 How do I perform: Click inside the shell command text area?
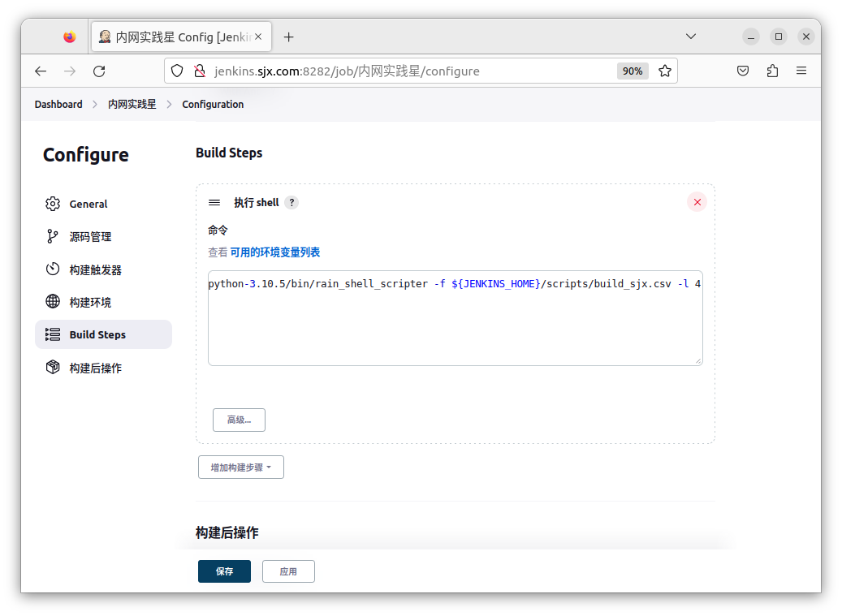point(455,325)
